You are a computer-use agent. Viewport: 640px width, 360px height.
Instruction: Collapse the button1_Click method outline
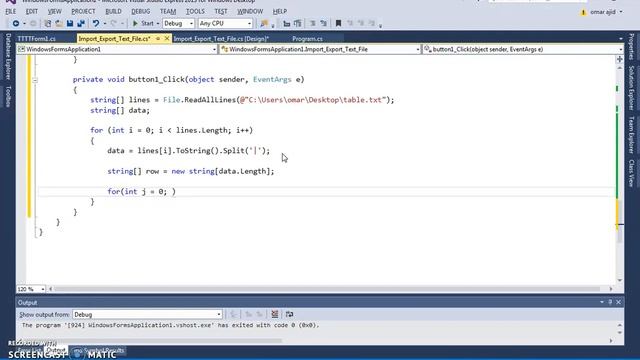click(x=35, y=80)
